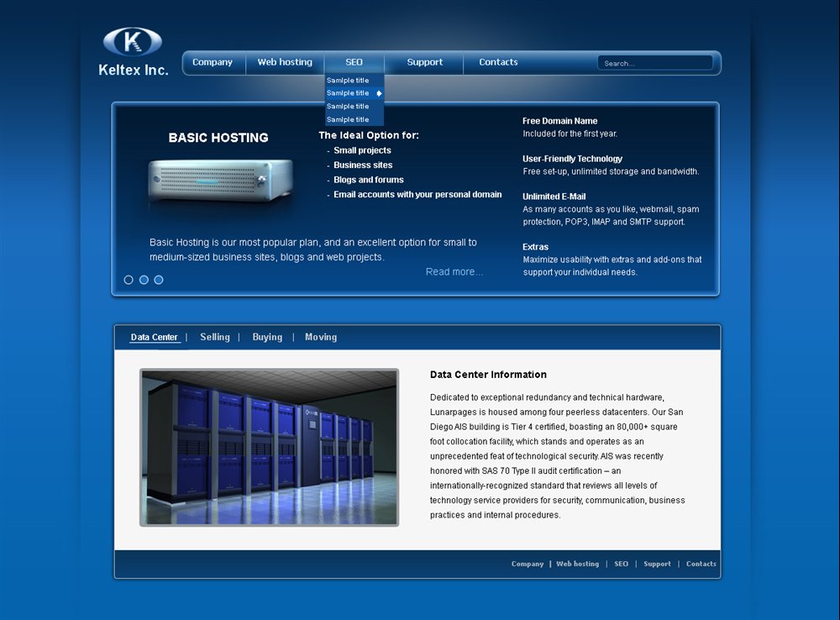840x620 pixels.
Task: Expand submenu arrow beside highlighted Sample title
Action: (379, 93)
